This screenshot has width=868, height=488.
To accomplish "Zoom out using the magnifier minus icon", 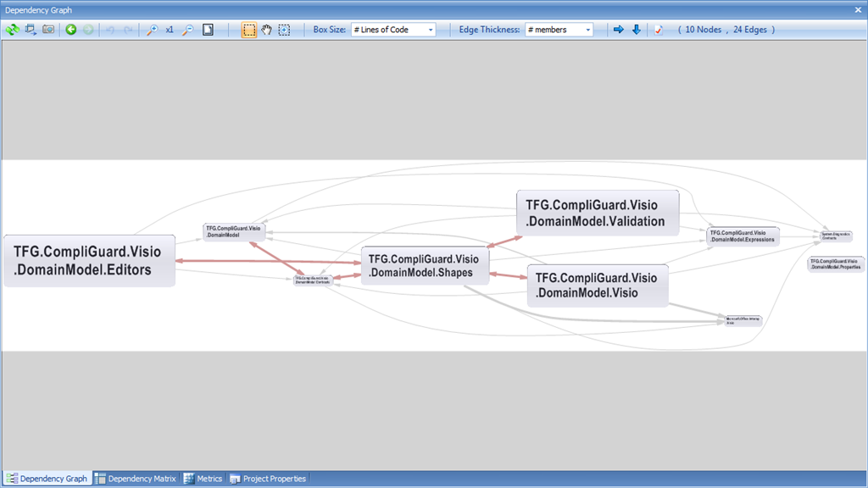I will click(188, 30).
